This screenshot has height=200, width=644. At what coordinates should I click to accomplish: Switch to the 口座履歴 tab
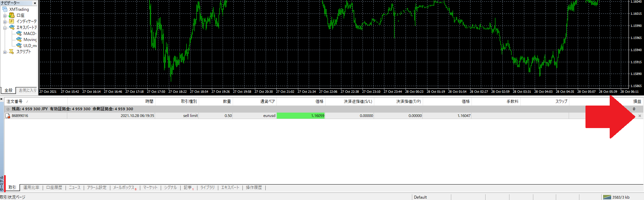pyautogui.click(x=54, y=188)
